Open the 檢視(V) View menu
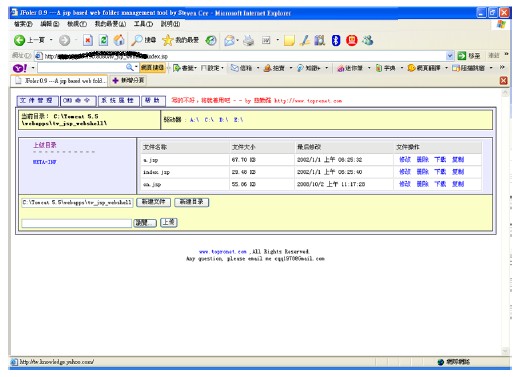518x377 pixels. [x=77, y=24]
